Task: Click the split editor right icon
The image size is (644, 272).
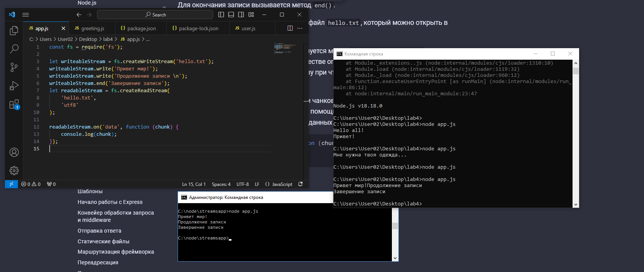Action: [x=290, y=28]
